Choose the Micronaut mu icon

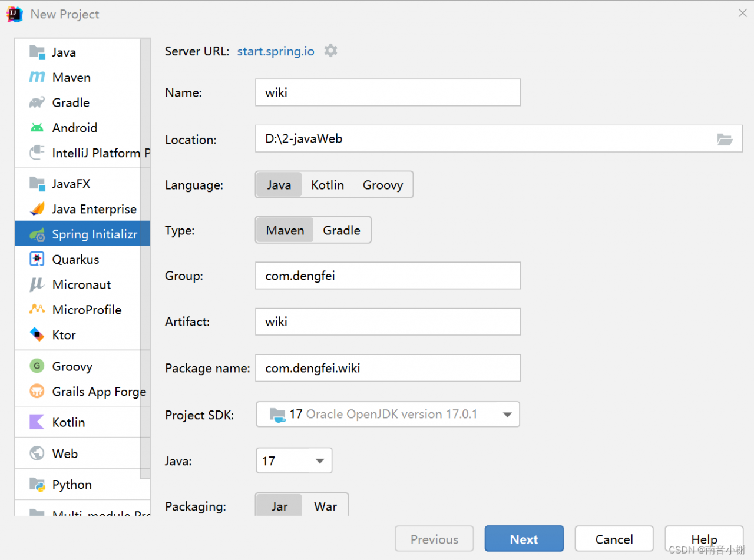pyautogui.click(x=37, y=284)
